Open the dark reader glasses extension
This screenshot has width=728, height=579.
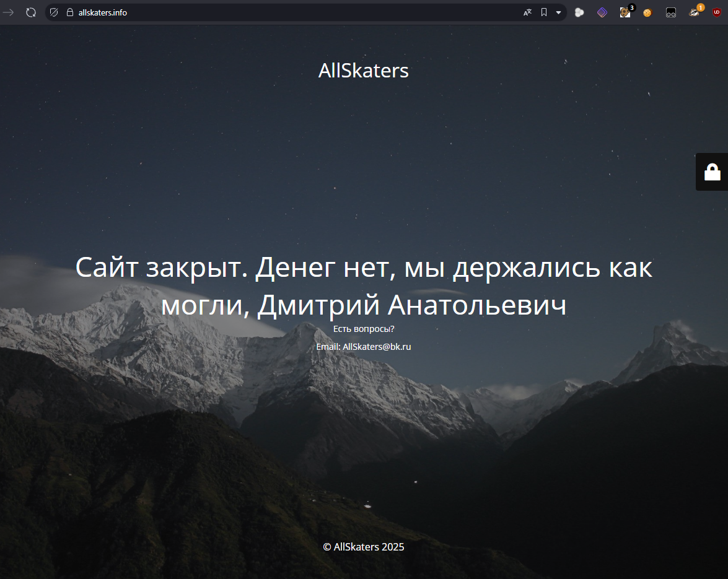click(x=671, y=12)
